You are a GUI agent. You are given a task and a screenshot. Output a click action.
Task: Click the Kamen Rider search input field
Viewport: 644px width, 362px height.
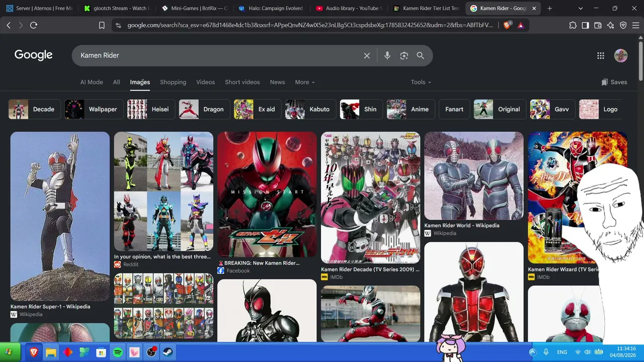tap(219, 56)
